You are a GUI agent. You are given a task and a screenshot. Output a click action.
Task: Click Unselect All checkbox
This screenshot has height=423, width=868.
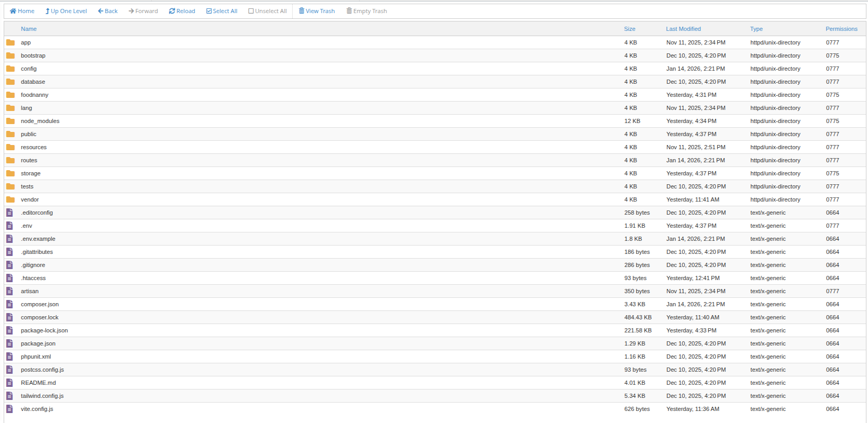[251, 11]
